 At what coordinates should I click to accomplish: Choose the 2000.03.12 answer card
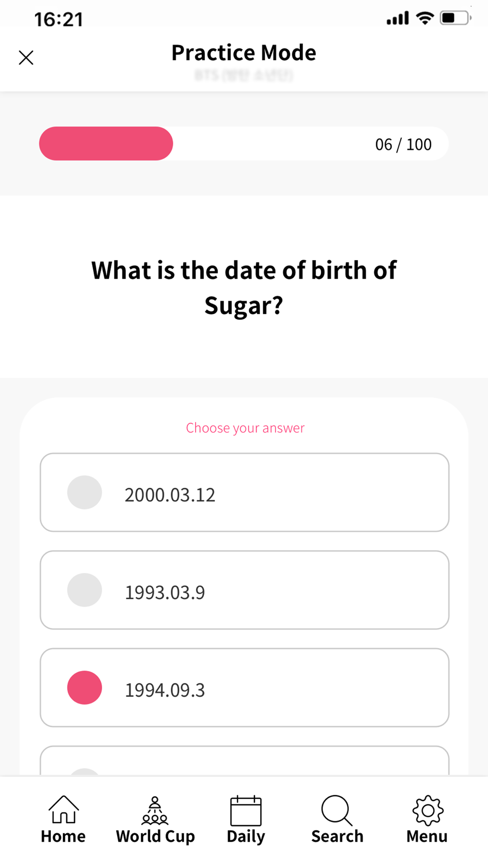coord(244,492)
